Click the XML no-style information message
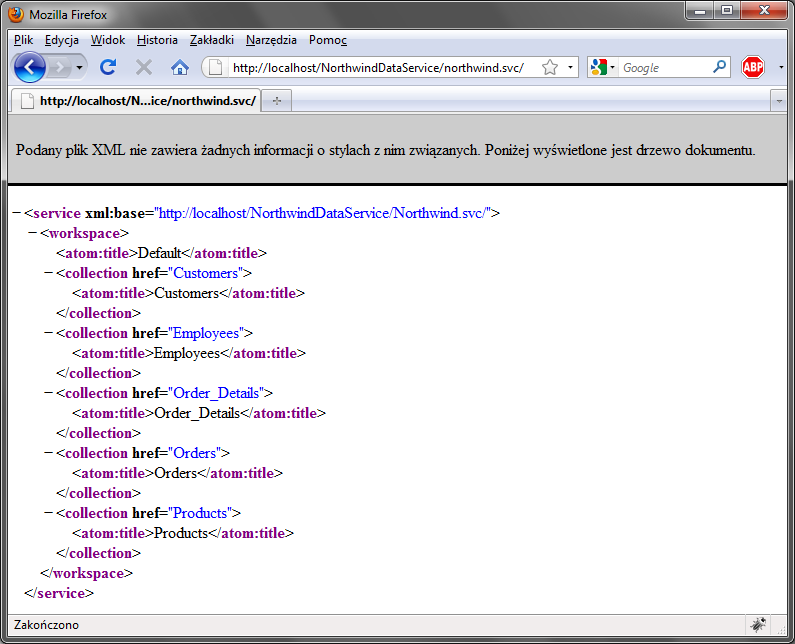 [385, 150]
